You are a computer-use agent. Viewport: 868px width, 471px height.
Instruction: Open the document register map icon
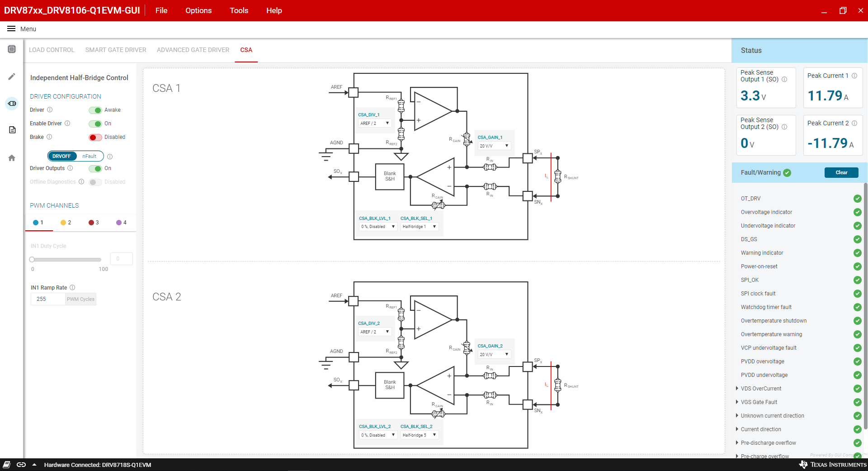click(12, 130)
